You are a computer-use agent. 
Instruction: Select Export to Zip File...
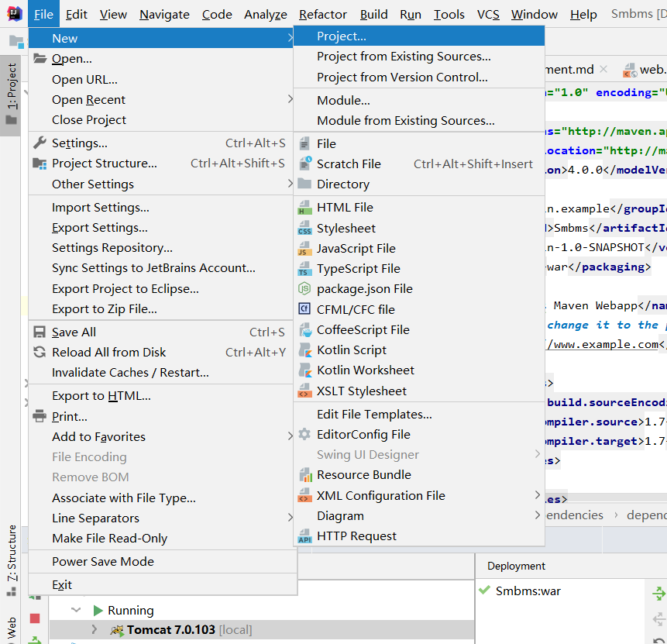pyautogui.click(x=163, y=309)
